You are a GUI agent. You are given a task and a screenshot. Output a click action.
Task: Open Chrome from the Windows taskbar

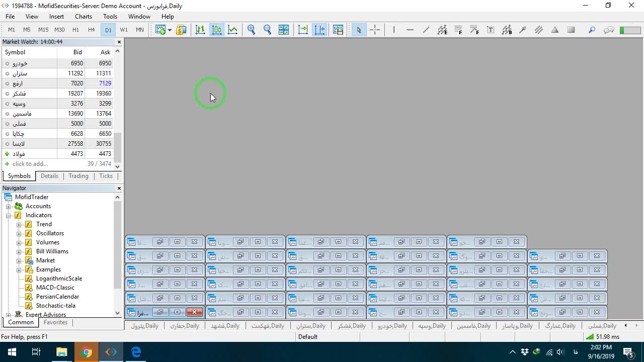[x=86, y=352]
